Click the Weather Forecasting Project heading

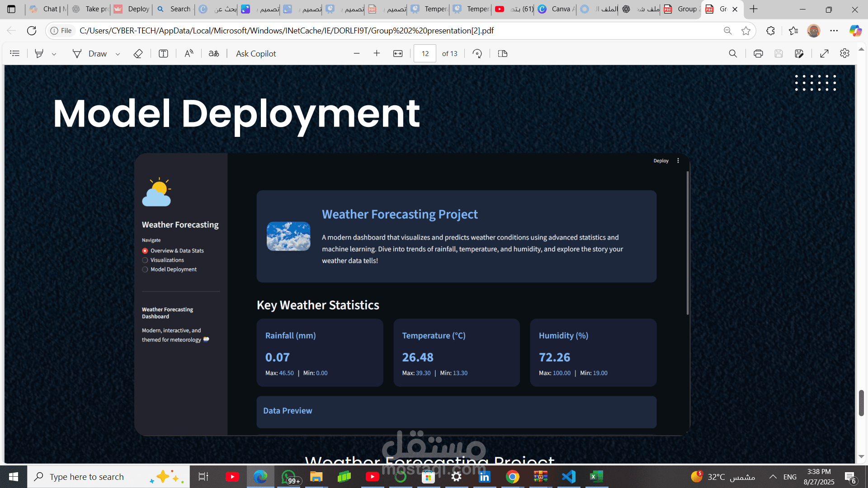[x=400, y=214]
